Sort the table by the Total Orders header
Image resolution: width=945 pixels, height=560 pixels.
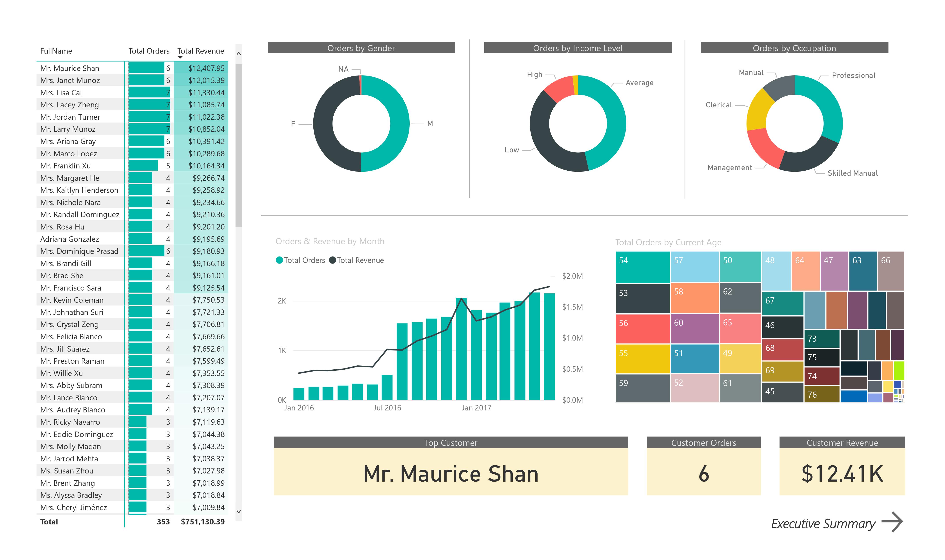point(149,51)
